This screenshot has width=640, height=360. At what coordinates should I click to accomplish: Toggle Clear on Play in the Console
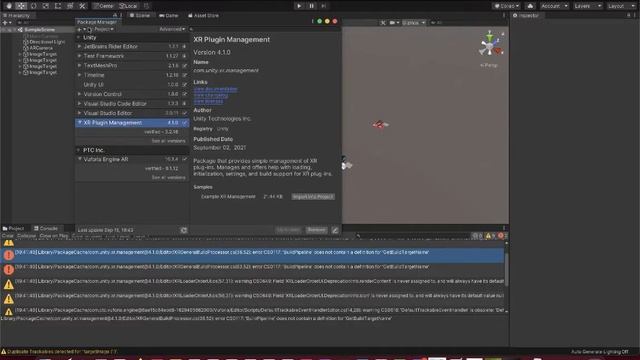coord(54,236)
